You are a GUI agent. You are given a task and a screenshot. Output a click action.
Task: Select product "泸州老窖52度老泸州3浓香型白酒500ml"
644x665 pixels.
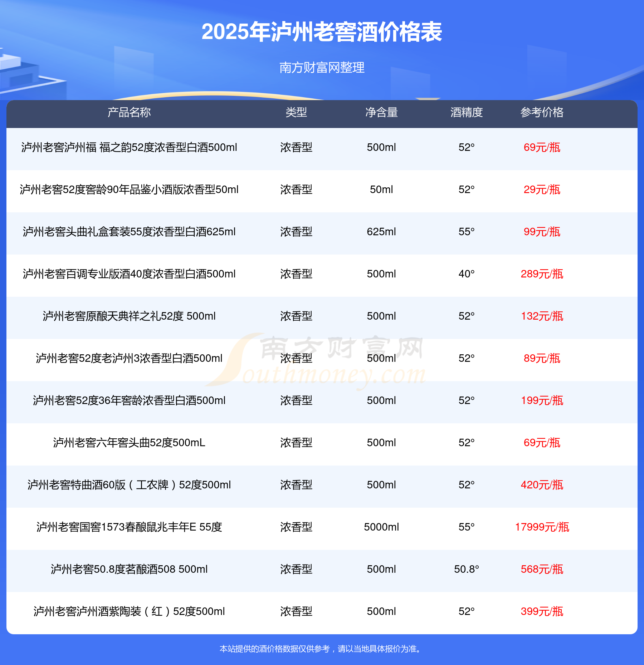point(129,358)
